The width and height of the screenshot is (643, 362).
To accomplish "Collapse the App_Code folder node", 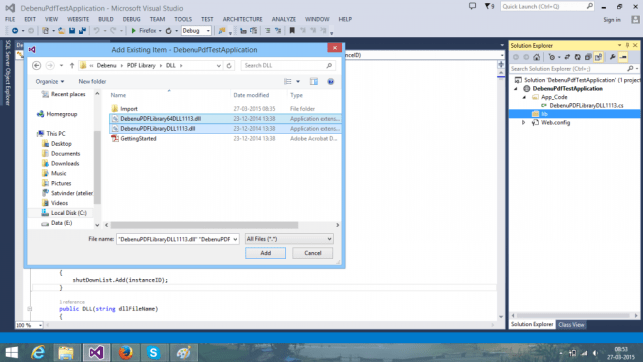I will 524,97.
